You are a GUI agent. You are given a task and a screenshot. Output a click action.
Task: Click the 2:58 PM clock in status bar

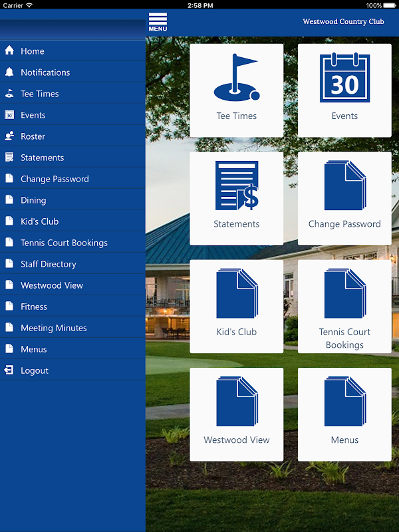point(200,5)
